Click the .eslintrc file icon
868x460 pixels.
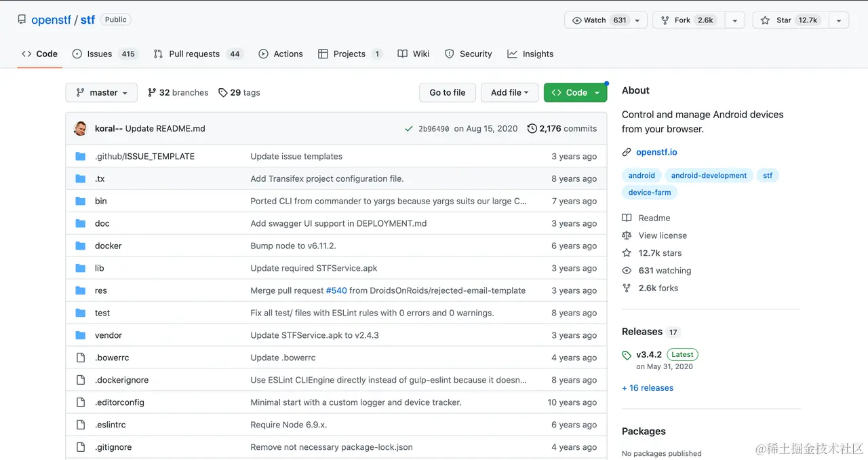81,425
